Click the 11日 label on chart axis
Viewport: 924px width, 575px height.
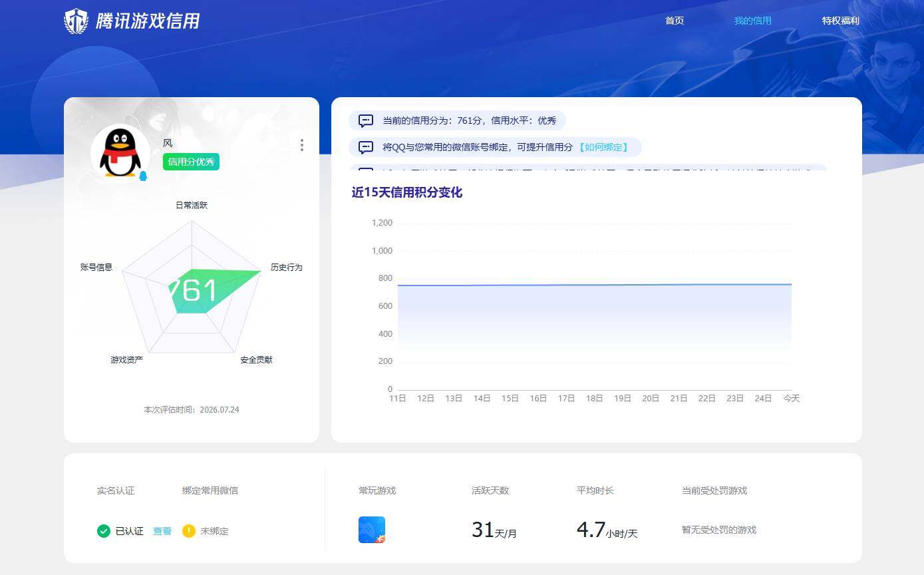[397, 398]
